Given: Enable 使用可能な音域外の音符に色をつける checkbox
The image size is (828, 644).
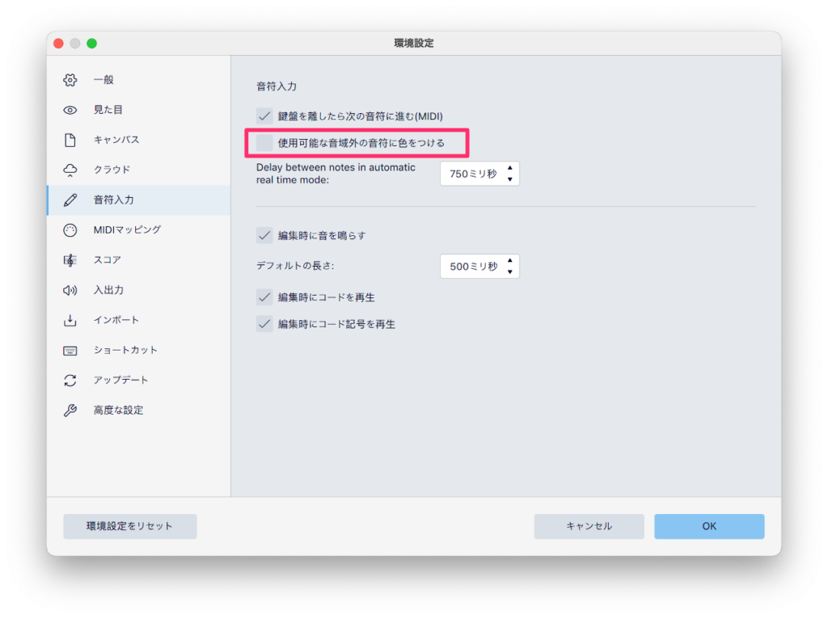Looking at the screenshot, I should [x=264, y=143].
